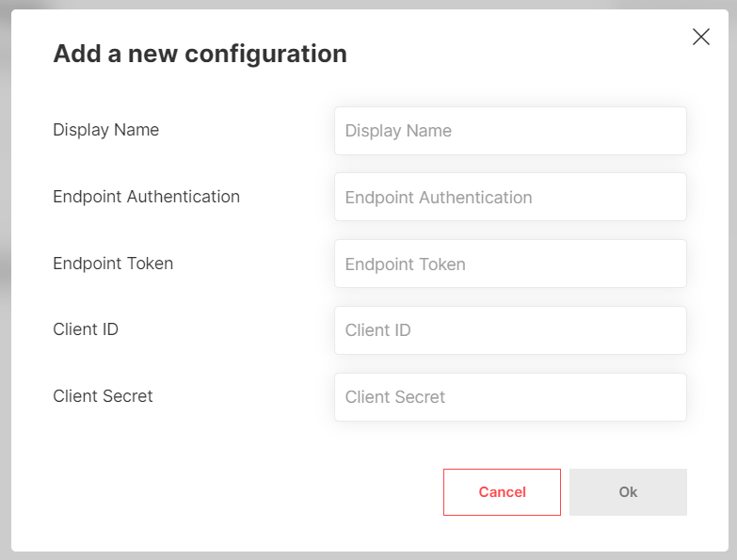Select the Endpoint Token text box
Image resolution: width=737 pixels, height=560 pixels.
[510, 264]
